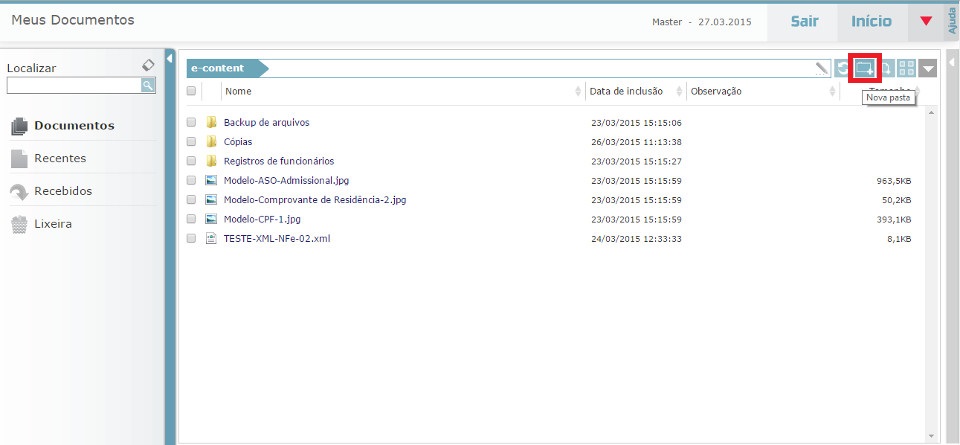Click the Documentos stacked pages icon
This screenshot has height=445, width=960.
(x=20, y=126)
